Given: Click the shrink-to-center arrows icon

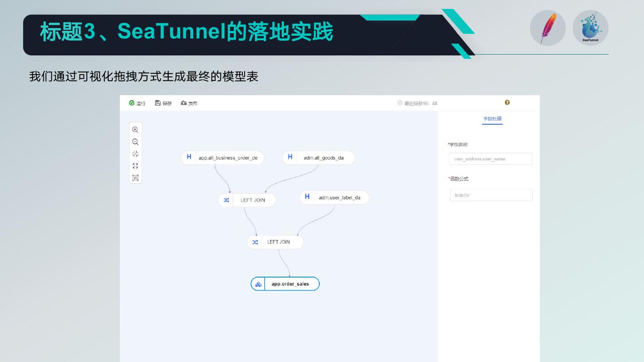Looking at the screenshot, I should (135, 154).
